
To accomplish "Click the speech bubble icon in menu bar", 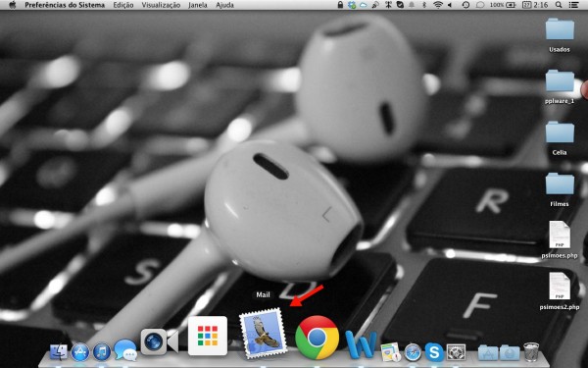I will [480, 5].
